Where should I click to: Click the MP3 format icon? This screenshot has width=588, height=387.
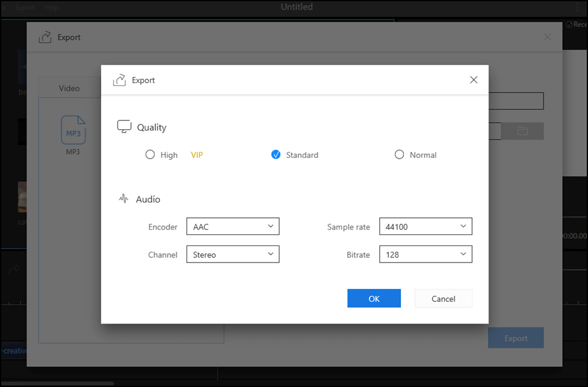click(73, 130)
